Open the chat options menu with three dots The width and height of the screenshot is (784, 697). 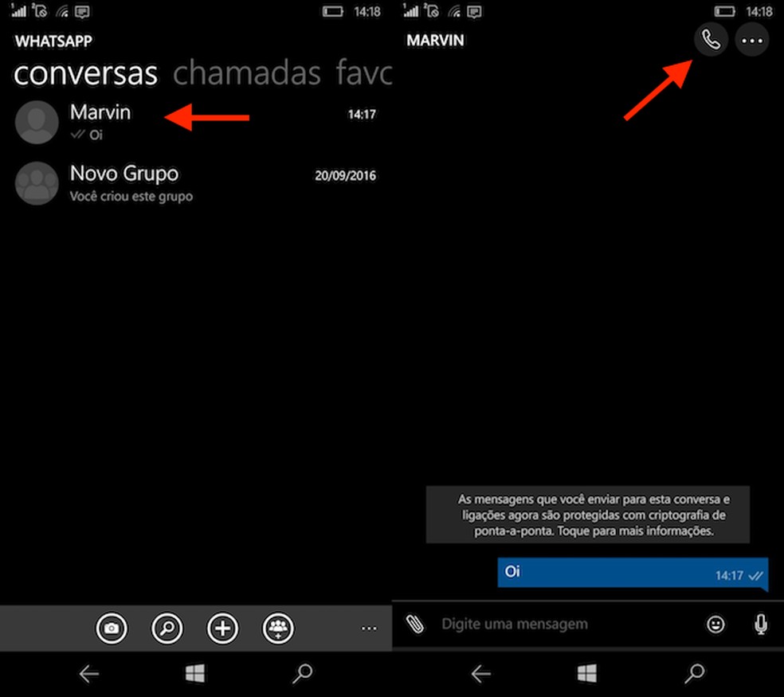tap(752, 39)
